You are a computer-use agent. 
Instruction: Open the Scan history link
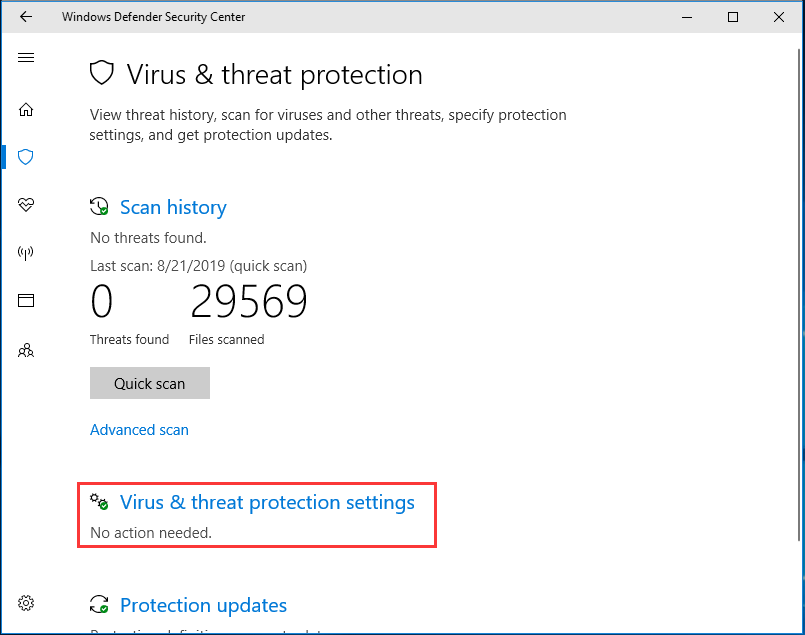pos(173,207)
